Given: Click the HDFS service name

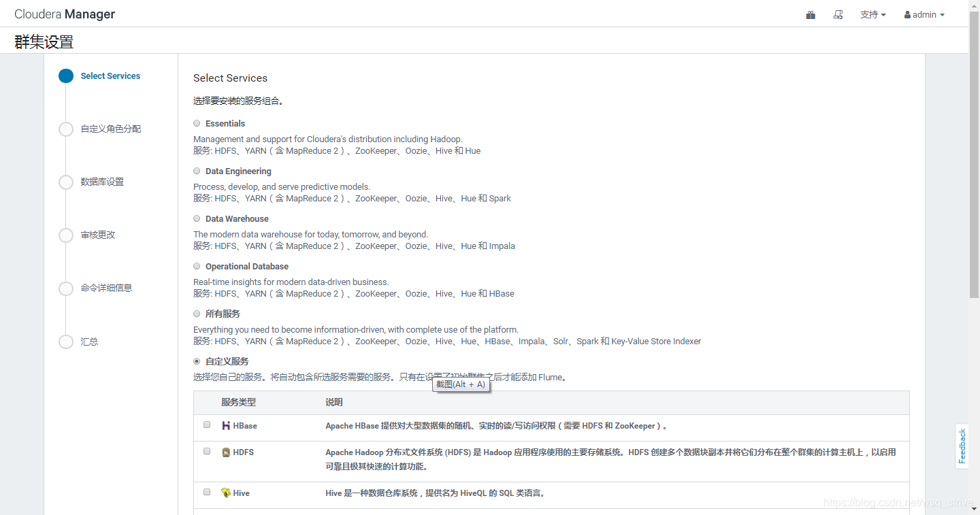Looking at the screenshot, I should pos(244,452).
